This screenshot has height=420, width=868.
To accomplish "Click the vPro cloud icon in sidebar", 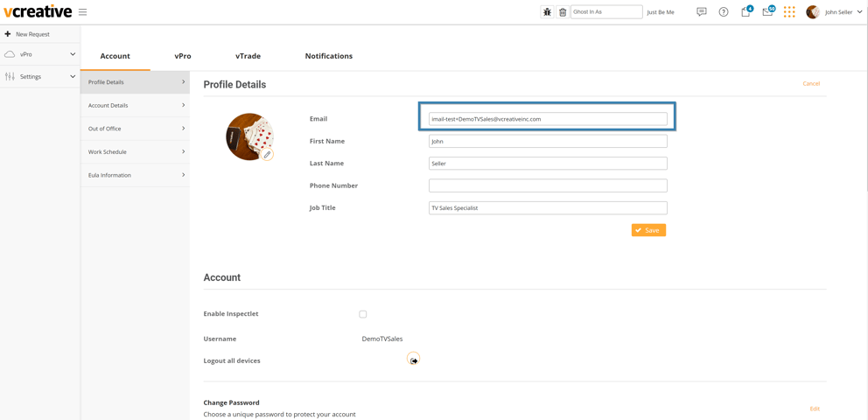I will [10, 55].
